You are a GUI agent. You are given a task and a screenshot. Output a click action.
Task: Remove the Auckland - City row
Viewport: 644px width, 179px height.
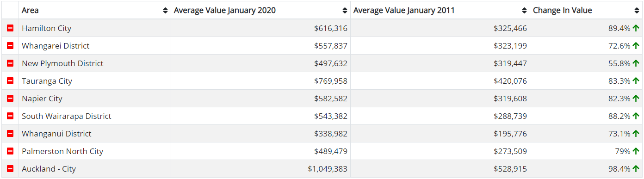click(x=10, y=169)
